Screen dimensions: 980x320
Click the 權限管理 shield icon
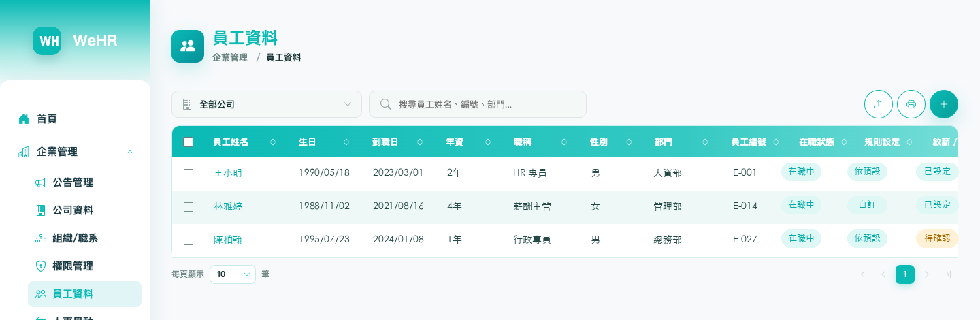(41, 266)
